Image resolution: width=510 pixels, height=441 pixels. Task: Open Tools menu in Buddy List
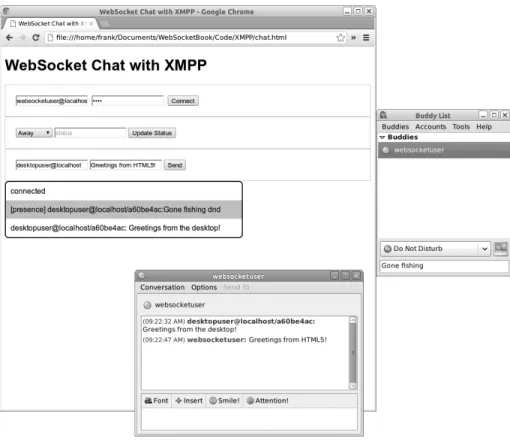[x=461, y=127]
